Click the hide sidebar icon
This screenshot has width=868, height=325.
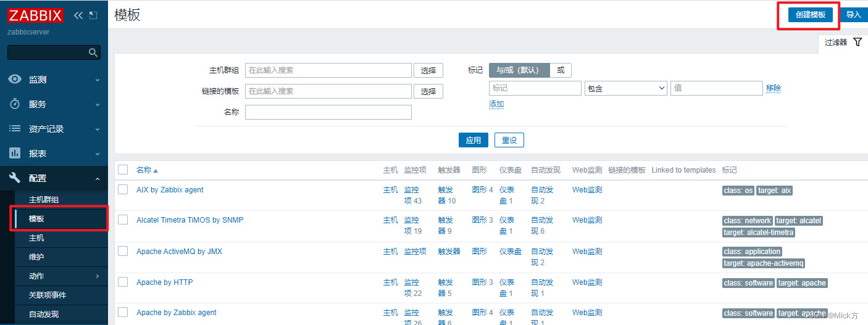(x=93, y=15)
